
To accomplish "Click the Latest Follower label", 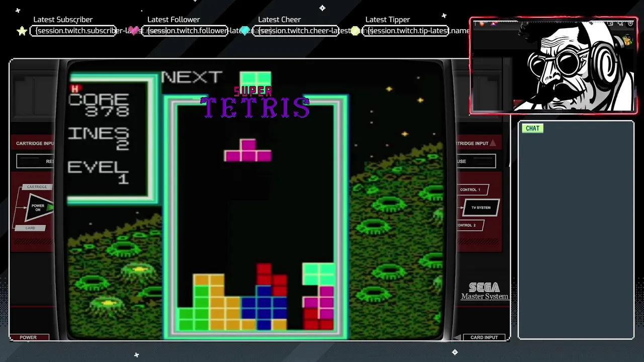I will coord(174,20).
